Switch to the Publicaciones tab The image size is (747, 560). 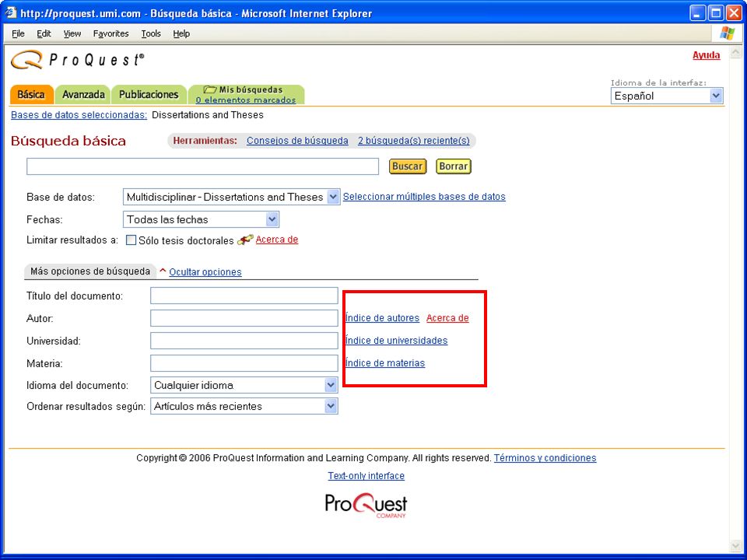pos(149,94)
